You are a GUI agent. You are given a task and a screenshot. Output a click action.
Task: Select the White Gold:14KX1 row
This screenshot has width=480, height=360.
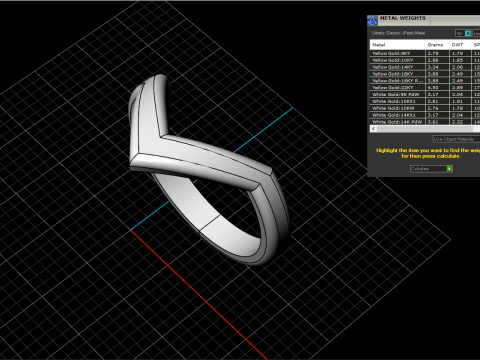(425, 115)
